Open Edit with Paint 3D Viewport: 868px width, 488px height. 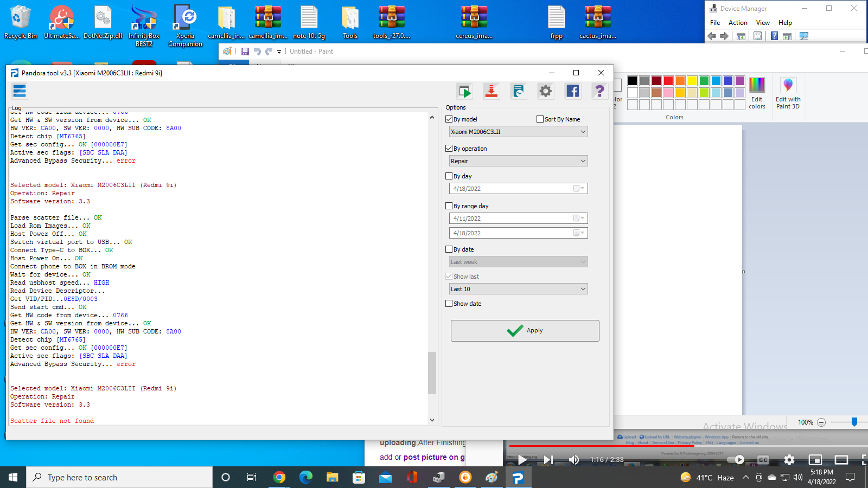(788, 93)
